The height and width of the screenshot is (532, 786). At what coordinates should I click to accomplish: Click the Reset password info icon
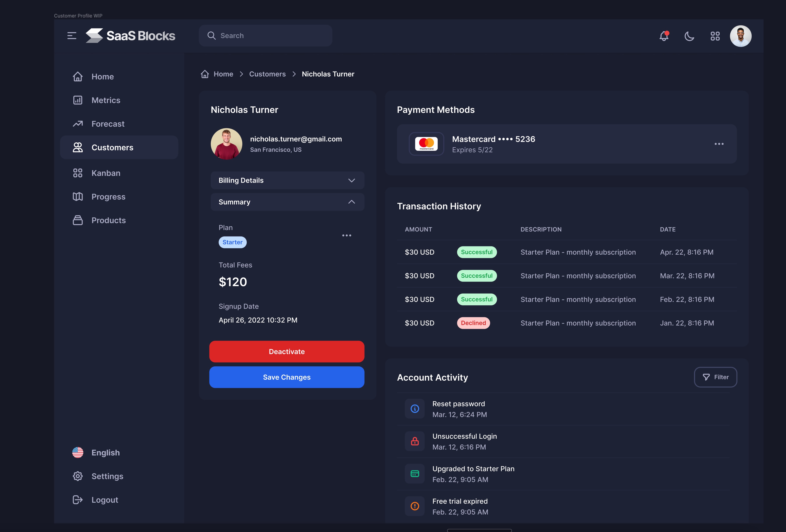tap(415, 409)
